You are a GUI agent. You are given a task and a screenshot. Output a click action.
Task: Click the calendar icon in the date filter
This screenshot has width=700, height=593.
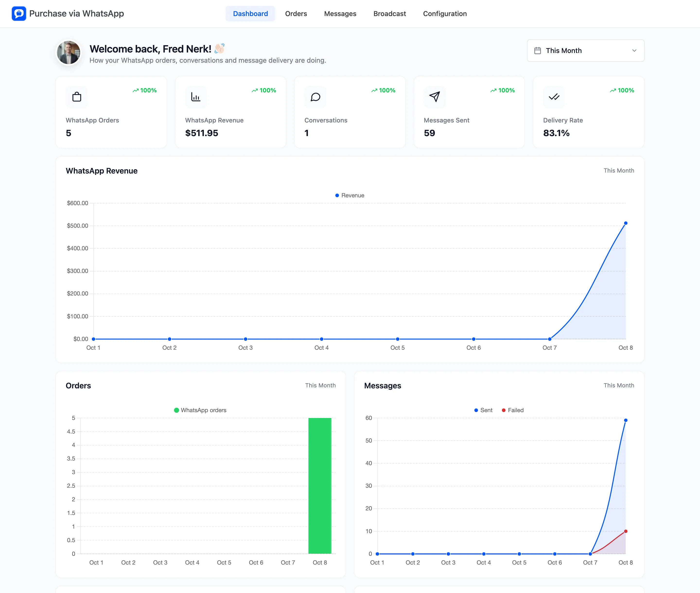[538, 51]
